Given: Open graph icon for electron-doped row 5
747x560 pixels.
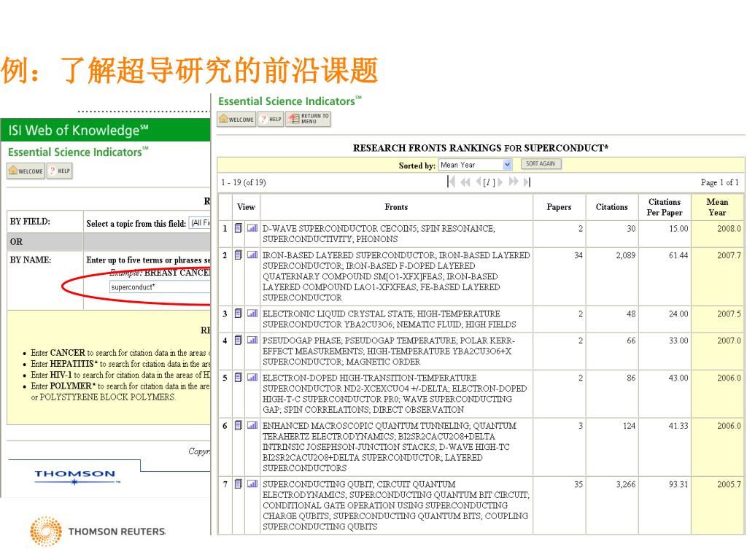Looking at the screenshot, I should [252, 377].
